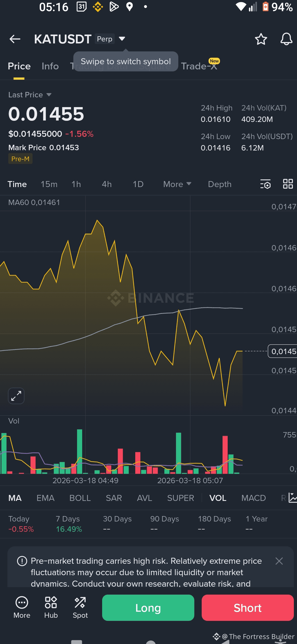Tap the Long button
This screenshot has width=297, height=644.
click(148, 607)
